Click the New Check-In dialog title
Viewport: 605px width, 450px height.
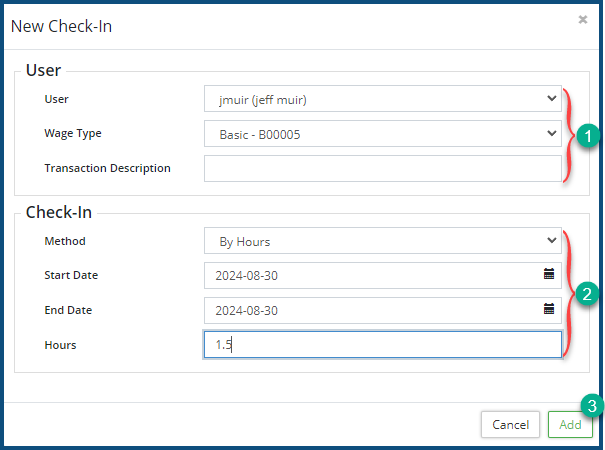pos(61,26)
